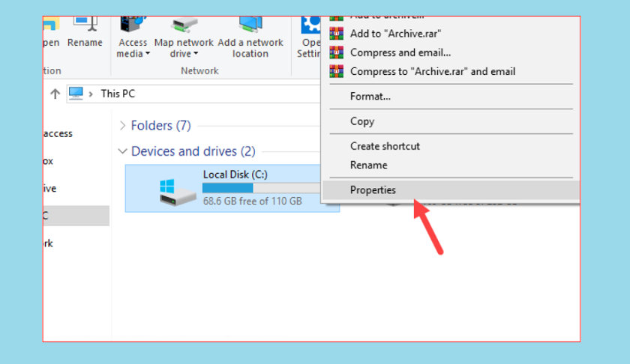Click WinRAR icon beside Compress to "Archive.rar"

point(336,71)
